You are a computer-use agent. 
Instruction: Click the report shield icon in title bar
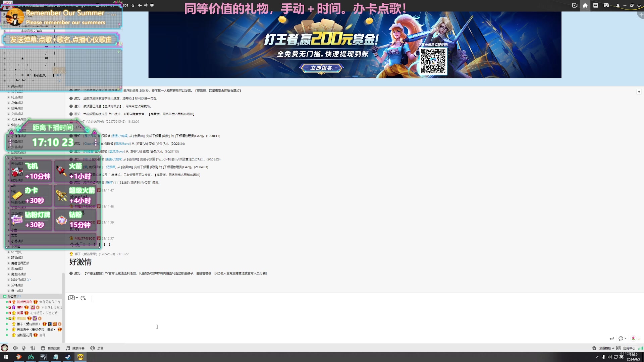[x=152, y=5]
